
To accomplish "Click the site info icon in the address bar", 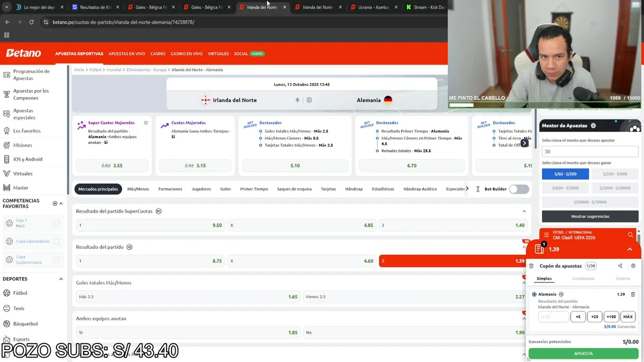I will coord(46,22).
